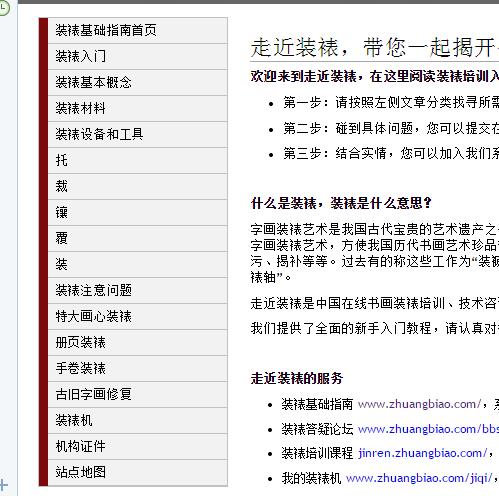Follow the www.zhuangbiao.com/bbs forum link
Screen dimensions: 499x496
point(428,429)
